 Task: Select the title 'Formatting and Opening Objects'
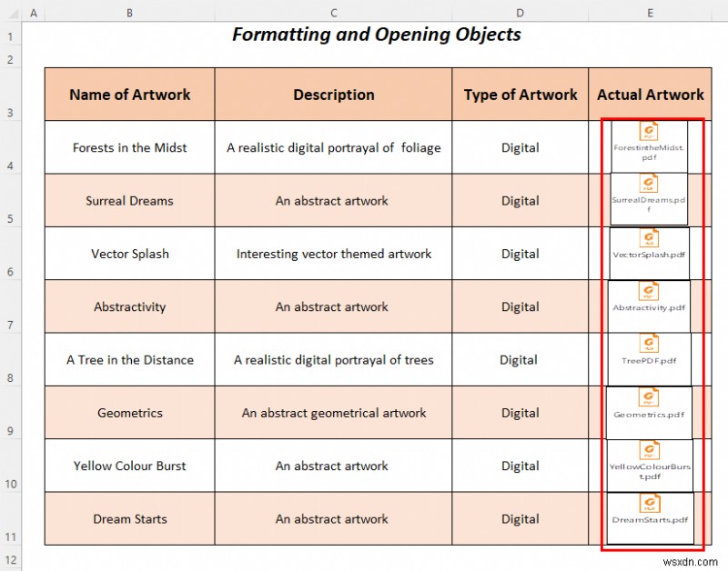click(x=377, y=35)
